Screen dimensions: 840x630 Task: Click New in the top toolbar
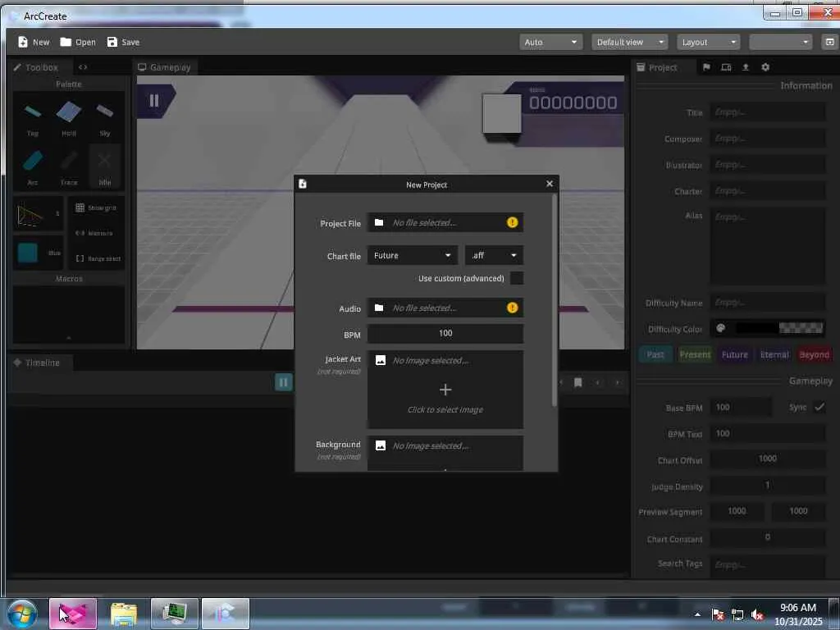pos(34,42)
